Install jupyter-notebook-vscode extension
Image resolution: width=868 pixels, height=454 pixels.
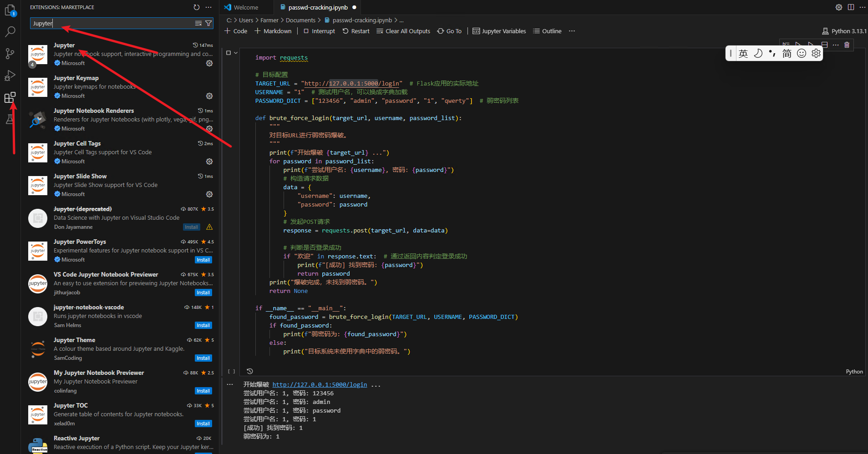point(203,325)
